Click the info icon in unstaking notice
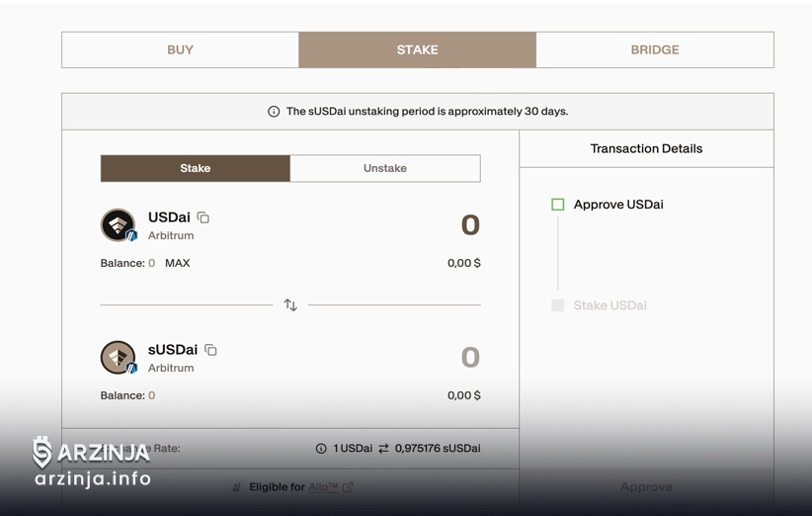Image resolution: width=812 pixels, height=516 pixels. 274,112
